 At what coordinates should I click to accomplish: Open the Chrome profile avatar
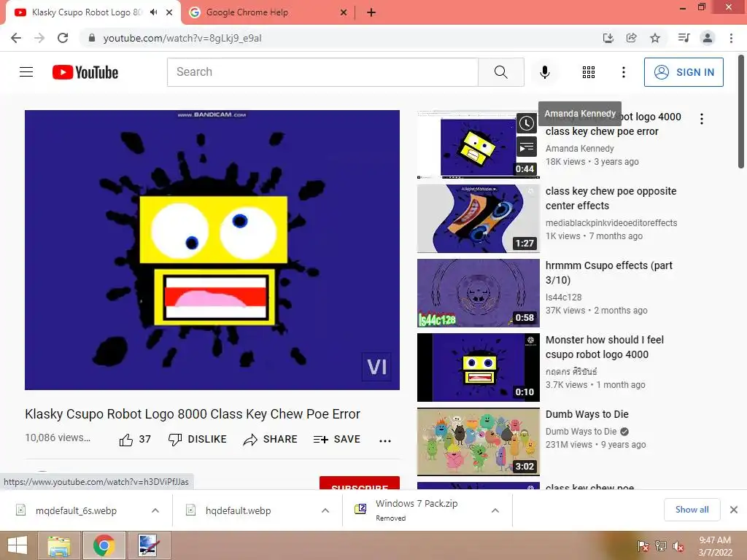click(708, 38)
